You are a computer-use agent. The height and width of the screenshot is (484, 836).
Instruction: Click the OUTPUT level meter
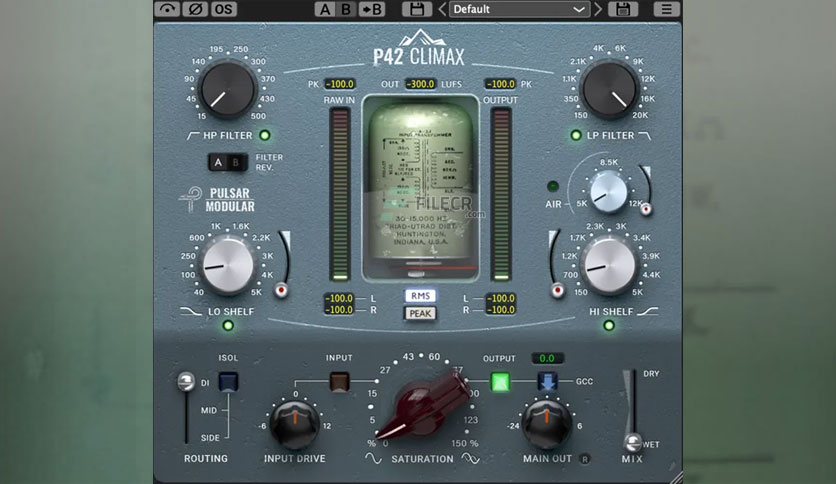coord(501,195)
